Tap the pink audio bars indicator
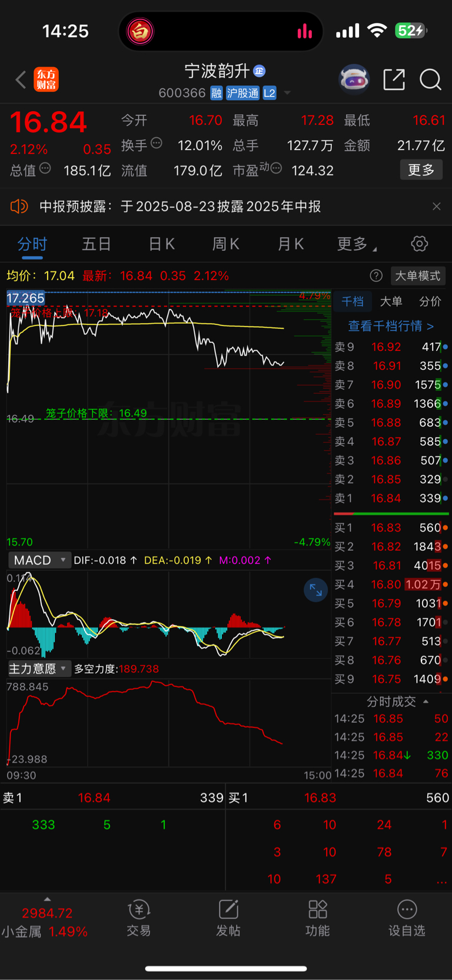452x980 pixels. point(304,31)
